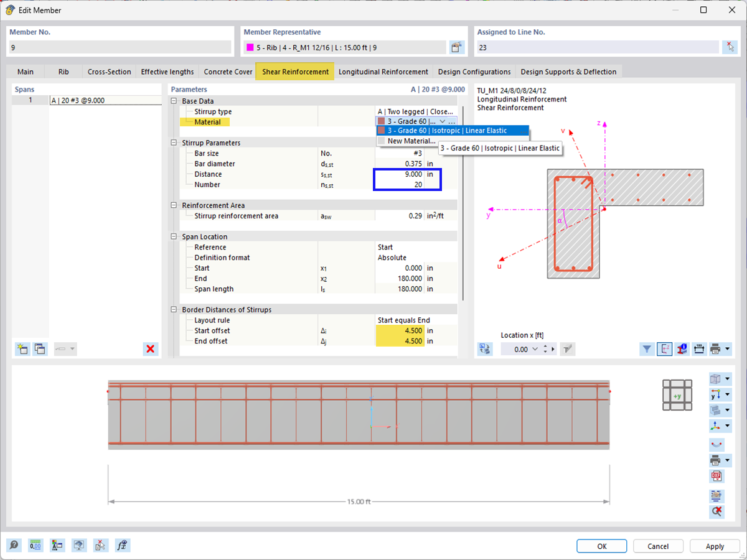The image size is (747, 560).
Task: Delete the span using the red X icon
Action: [150, 348]
